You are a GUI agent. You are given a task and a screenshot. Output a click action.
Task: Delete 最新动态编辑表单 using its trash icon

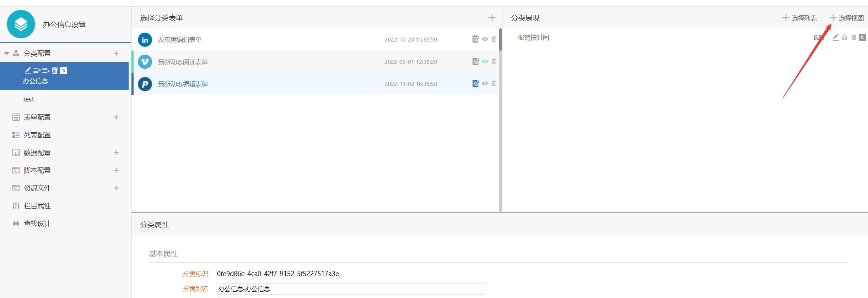point(494,83)
